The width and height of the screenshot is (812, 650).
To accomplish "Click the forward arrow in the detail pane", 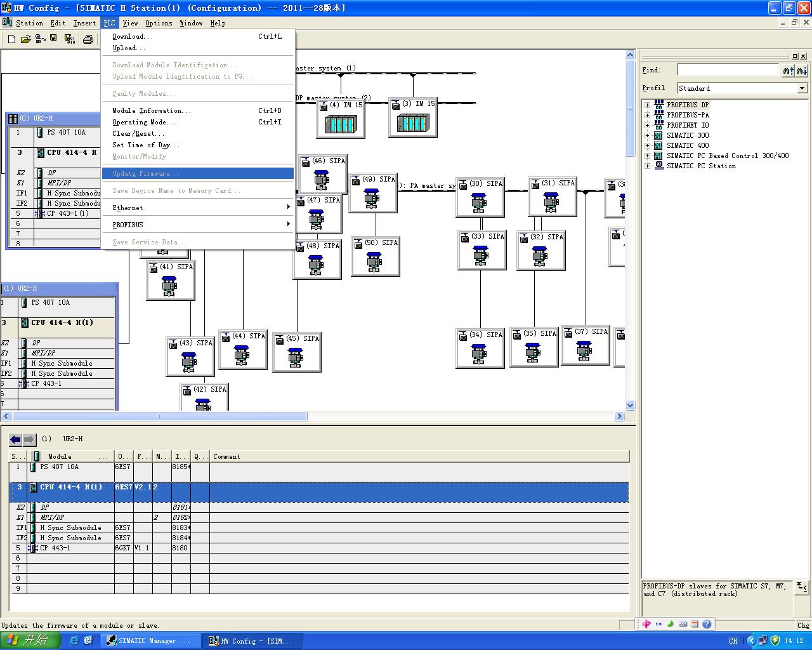I will click(x=29, y=439).
